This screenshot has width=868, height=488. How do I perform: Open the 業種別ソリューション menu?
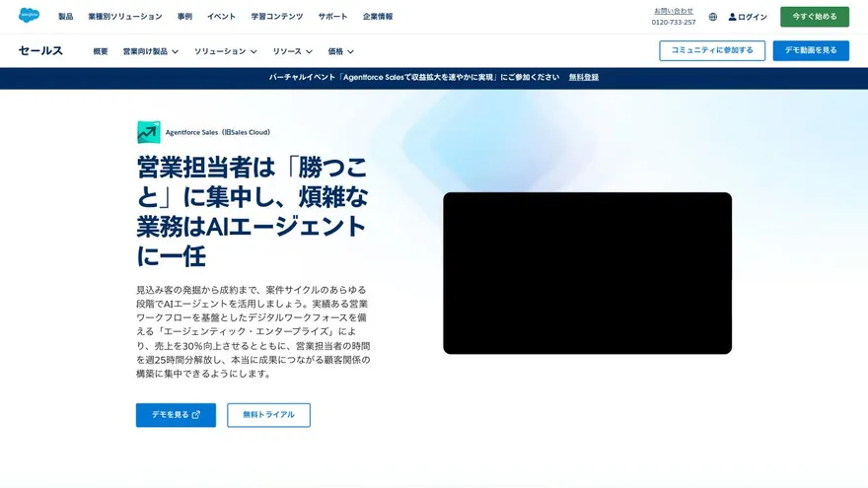click(x=125, y=17)
